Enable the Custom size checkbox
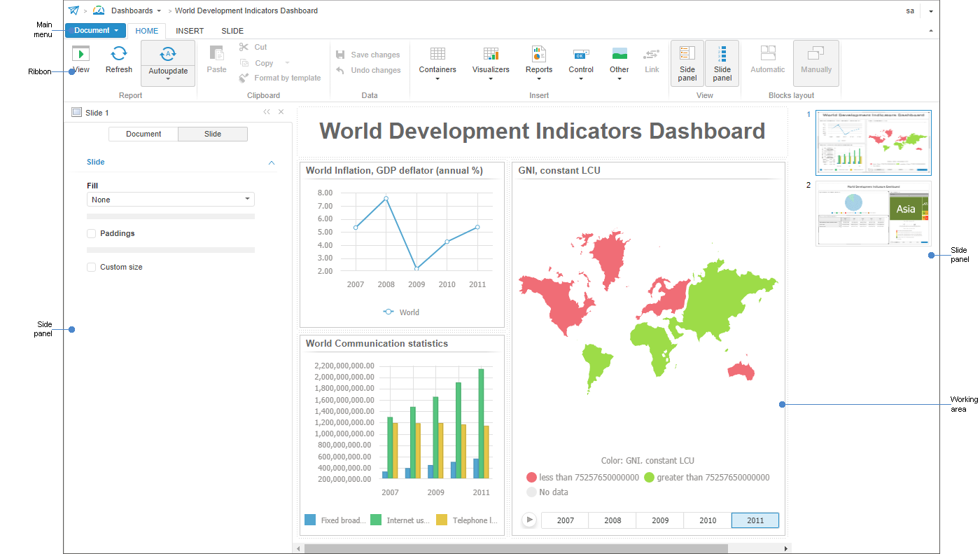Viewport: 980px width, 554px height. click(91, 267)
